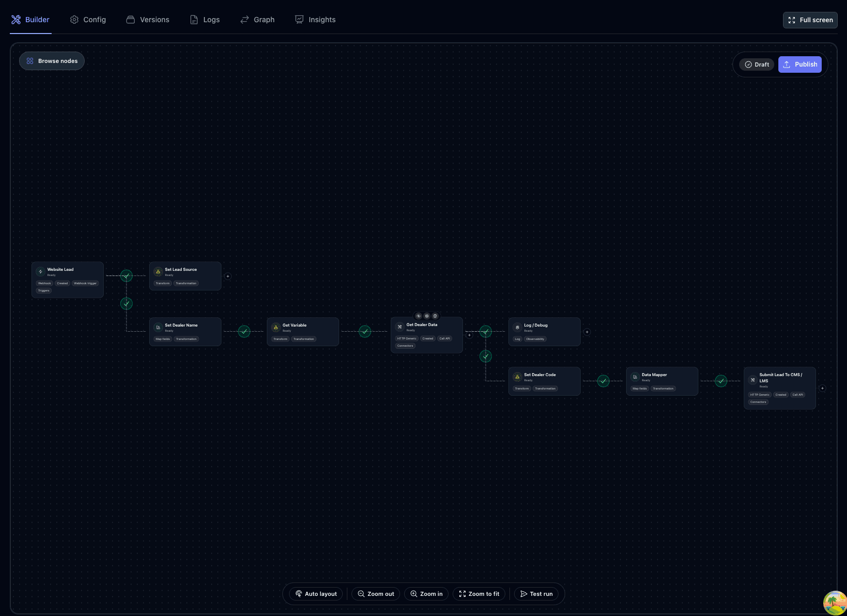This screenshot has width=847, height=616.
Task: Zoom in the canvas
Action: (x=426, y=594)
